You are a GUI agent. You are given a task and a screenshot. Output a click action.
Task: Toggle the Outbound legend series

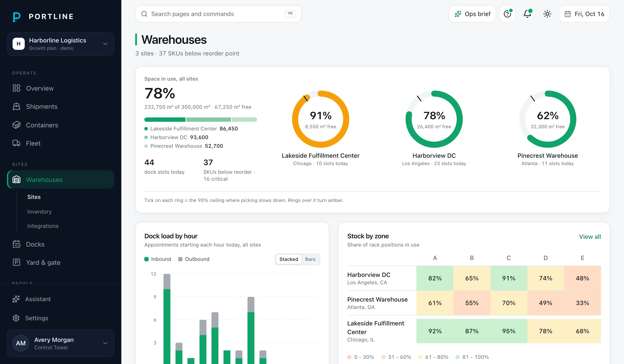(194, 259)
